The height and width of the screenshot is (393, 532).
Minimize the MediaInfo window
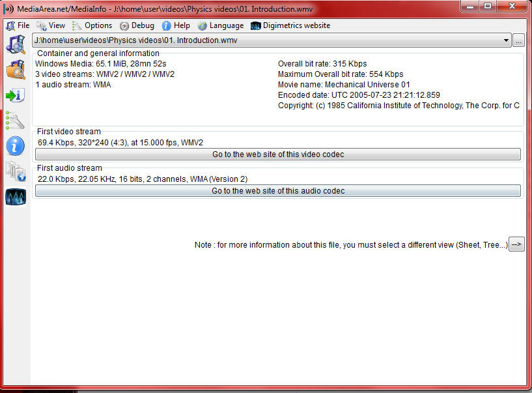(x=470, y=6)
